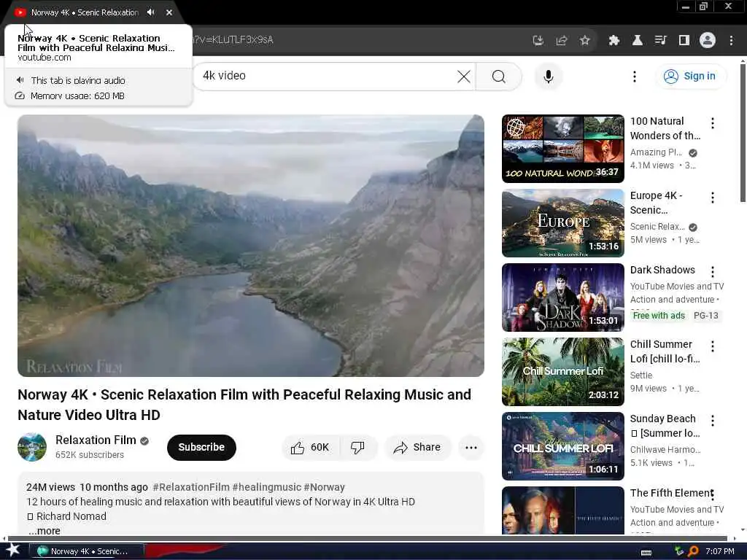Mute the tab via speaker icon

point(151,12)
